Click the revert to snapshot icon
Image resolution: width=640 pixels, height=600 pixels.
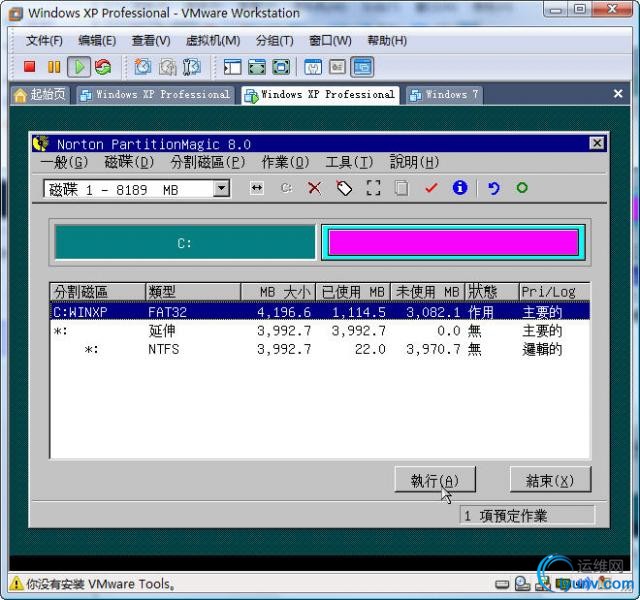click(x=167, y=67)
